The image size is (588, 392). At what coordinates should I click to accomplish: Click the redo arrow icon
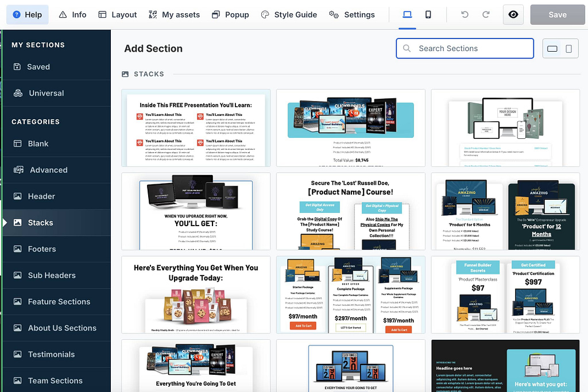coord(486,14)
